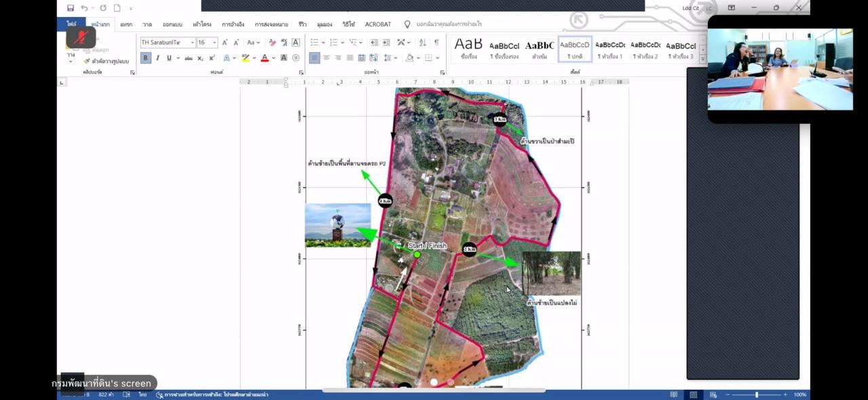Toggle Bold formatting
The image size is (868, 400).
[x=146, y=58]
